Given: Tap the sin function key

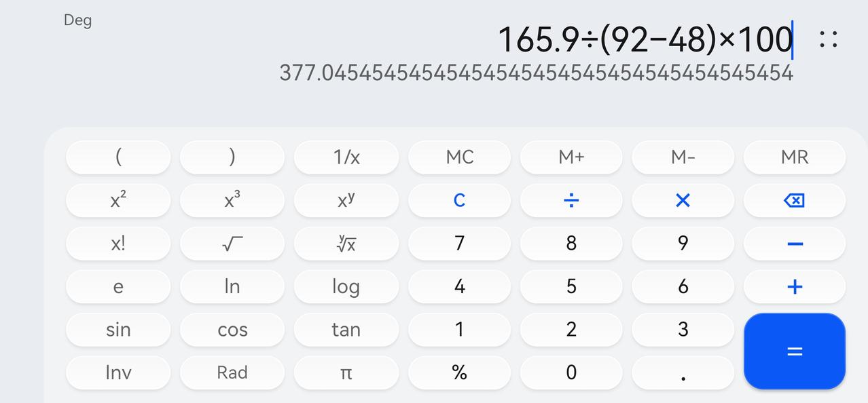Looking at the screenshot, I should pyautogui.click(x=118, y=330).
